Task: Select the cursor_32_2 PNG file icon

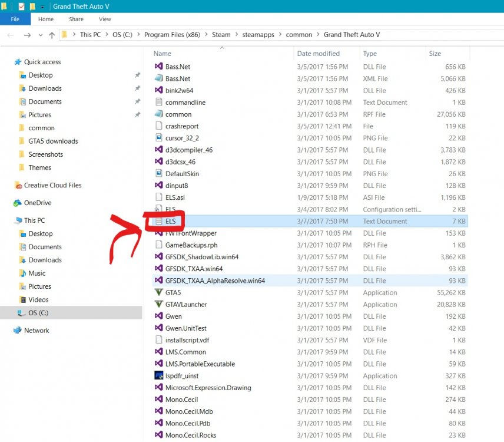Action: (158, 138)
